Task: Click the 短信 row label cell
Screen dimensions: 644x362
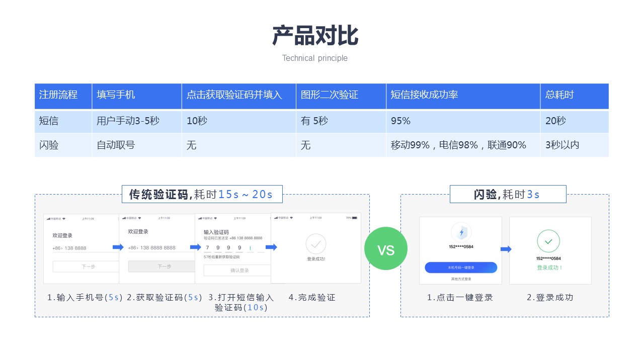Action: click(x=63, y=121)
